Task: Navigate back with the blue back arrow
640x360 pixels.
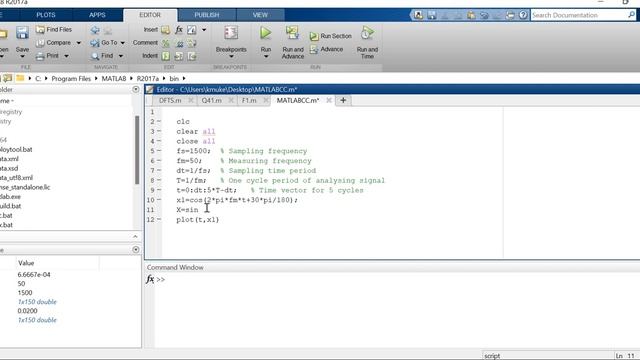Action: point(95,30)
